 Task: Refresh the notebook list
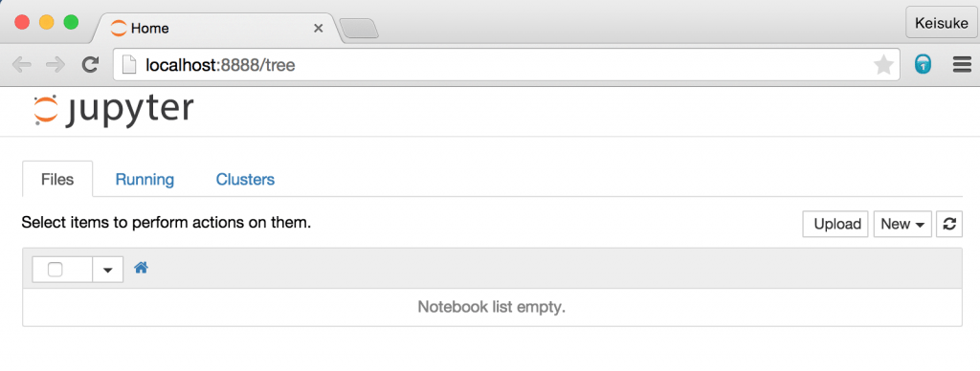click(x=949, y=224)
